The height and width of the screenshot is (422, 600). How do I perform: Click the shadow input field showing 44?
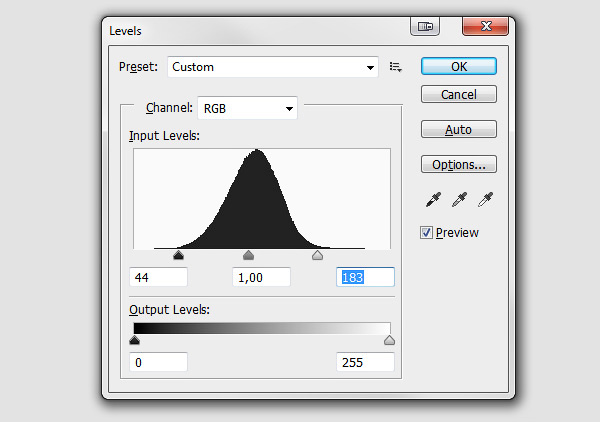158,277
